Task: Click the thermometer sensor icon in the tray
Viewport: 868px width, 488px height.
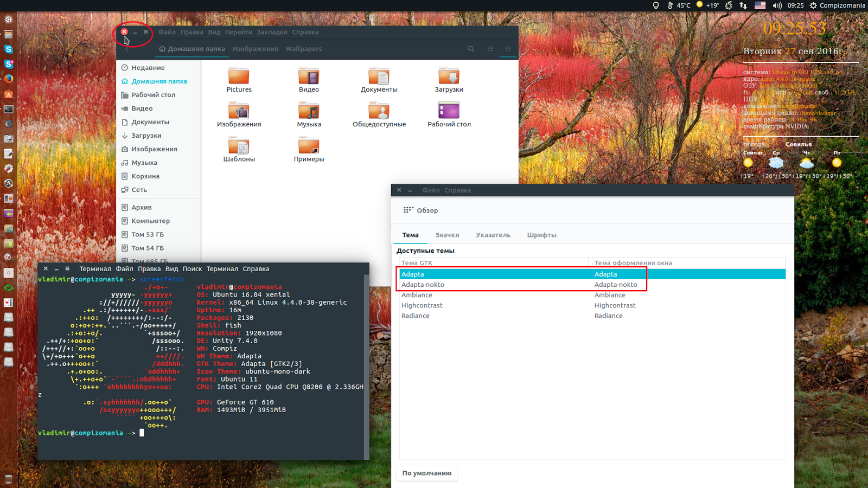Action: (x=670, y=5)
